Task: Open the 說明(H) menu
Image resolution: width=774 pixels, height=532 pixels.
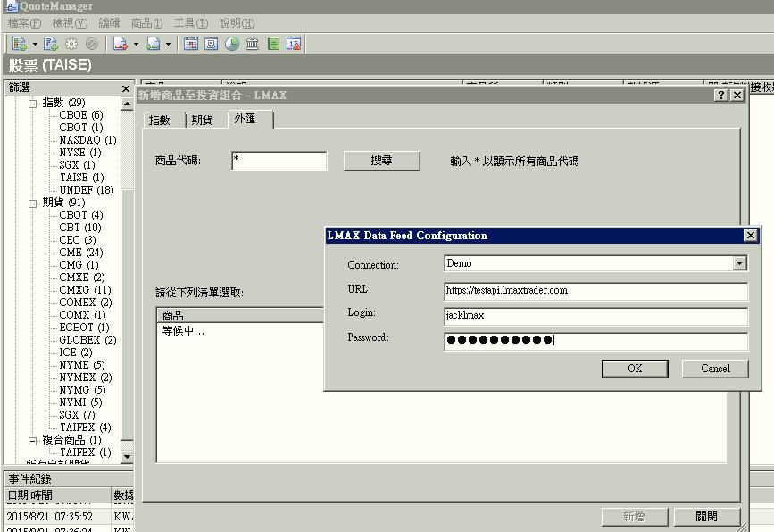Action: click(237, 23)
